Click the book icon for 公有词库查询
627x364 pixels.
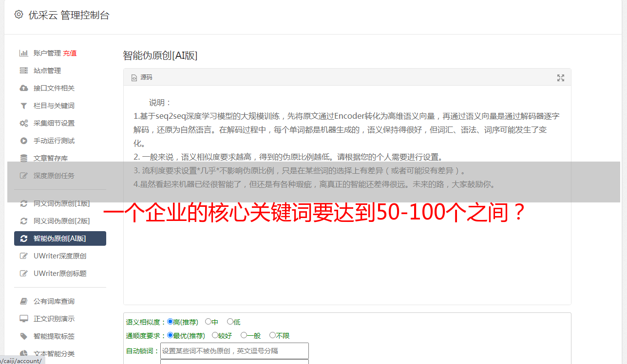pos(23,301)
